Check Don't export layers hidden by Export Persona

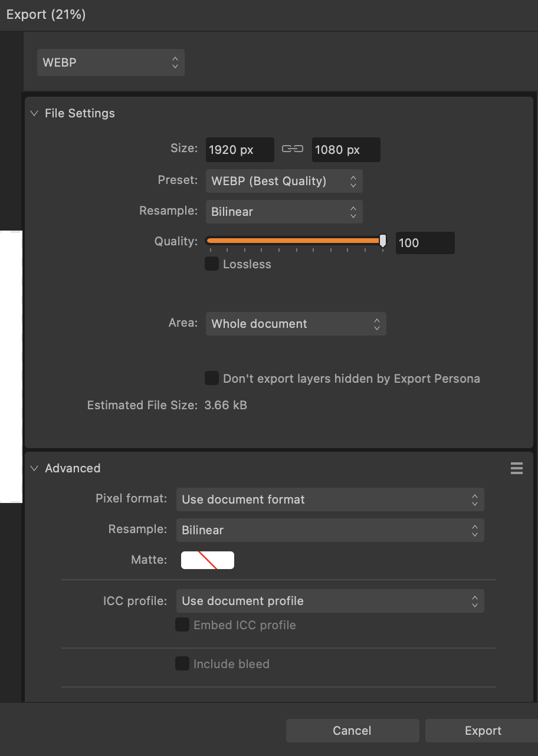point(212,378)
